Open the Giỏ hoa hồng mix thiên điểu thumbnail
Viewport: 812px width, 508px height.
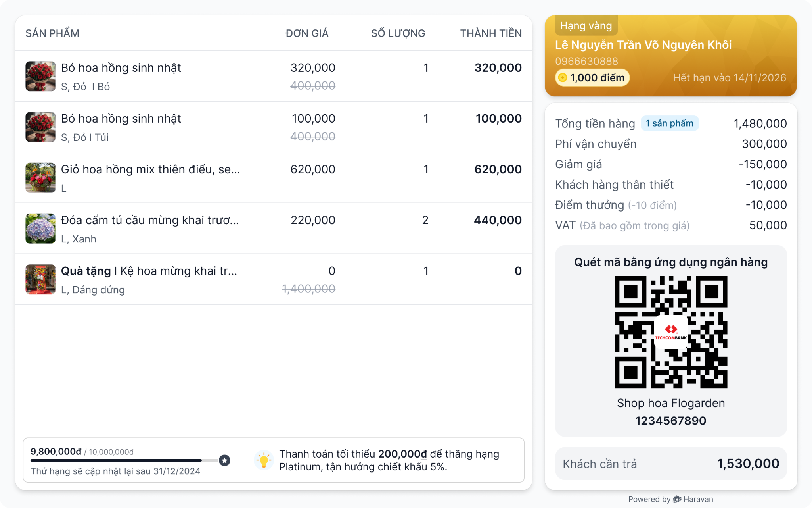(x=40, y=178)
